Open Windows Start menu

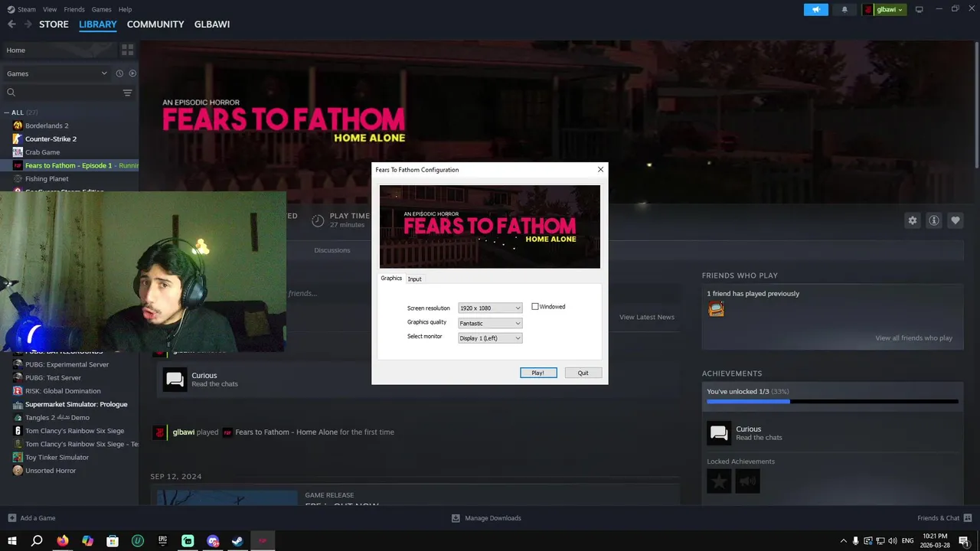(x=11, y=540)
